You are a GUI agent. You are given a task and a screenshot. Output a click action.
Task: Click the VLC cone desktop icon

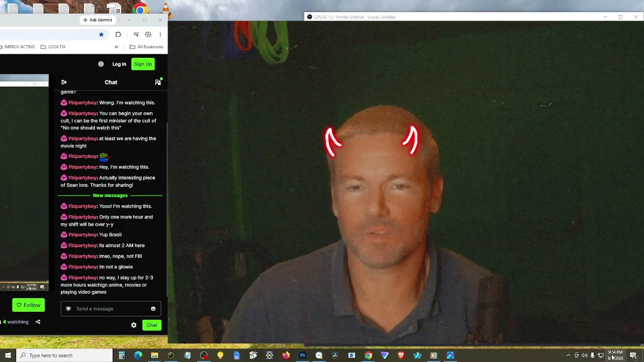click(x=165, y=9)
